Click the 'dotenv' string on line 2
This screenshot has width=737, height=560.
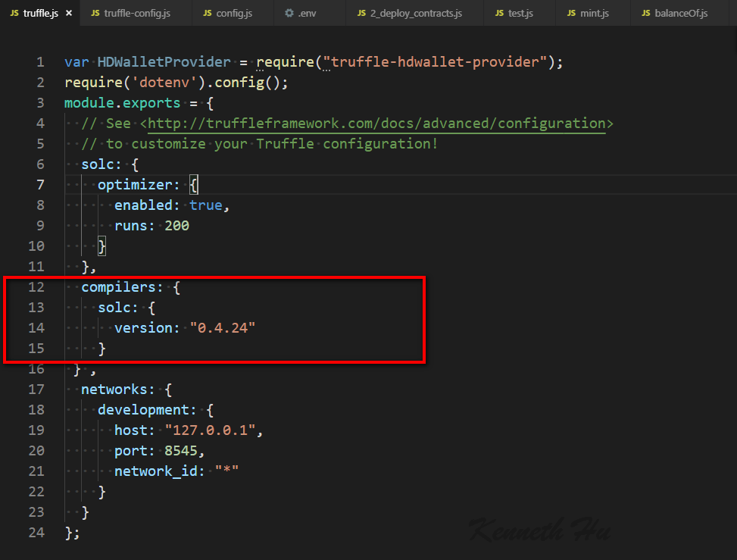164,83
